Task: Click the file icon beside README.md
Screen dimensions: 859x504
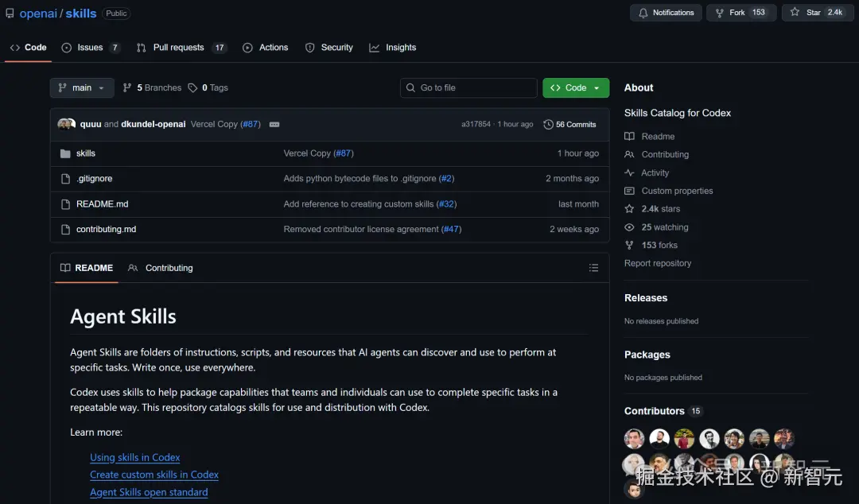Action: point(65,204)
